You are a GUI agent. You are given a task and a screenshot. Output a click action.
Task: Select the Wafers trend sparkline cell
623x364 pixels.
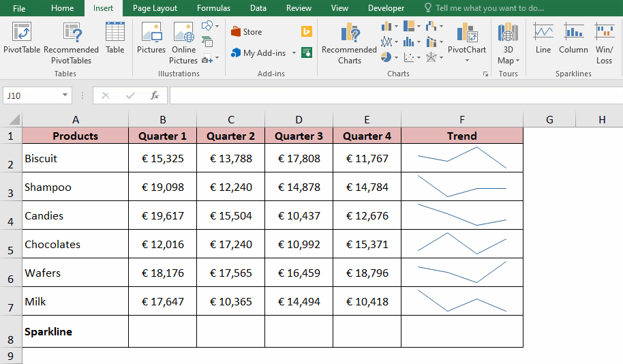click(x=462, y=272)
